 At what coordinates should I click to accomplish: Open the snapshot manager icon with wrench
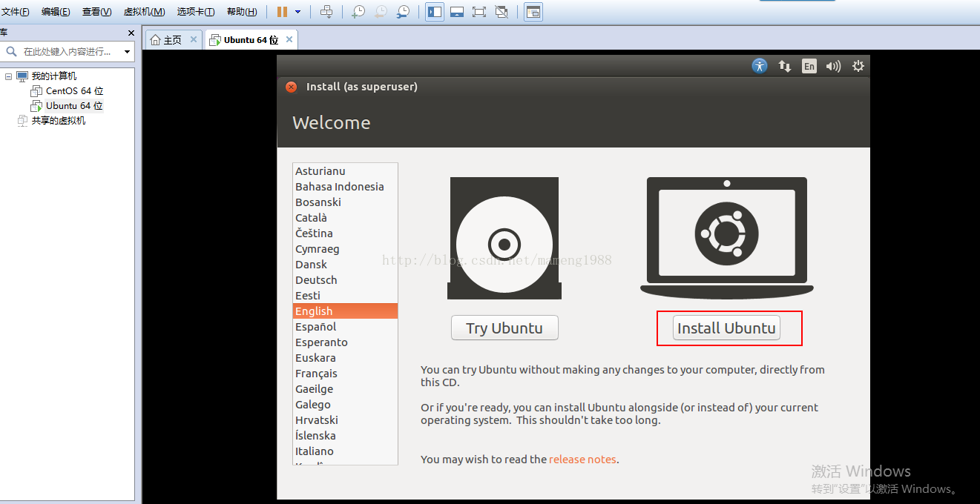402,12
